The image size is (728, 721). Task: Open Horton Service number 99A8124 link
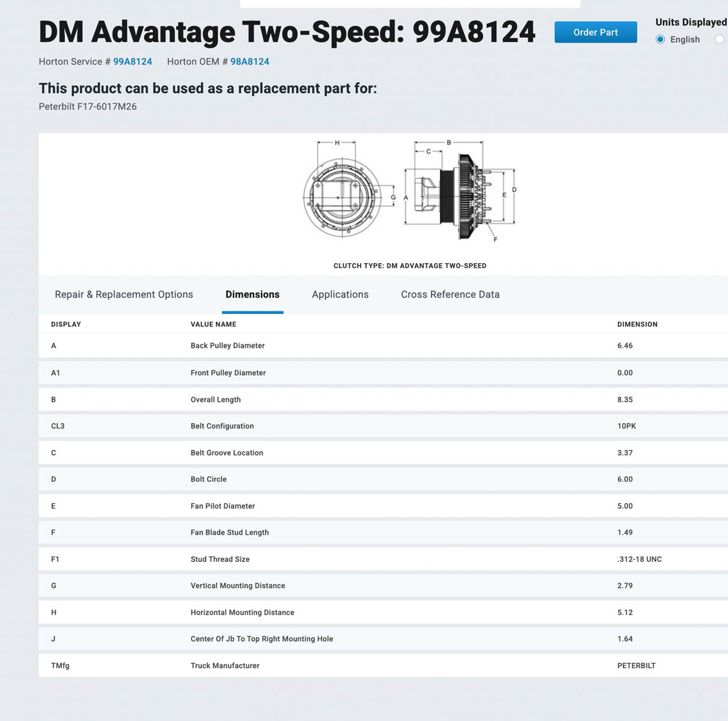[132, 62]
